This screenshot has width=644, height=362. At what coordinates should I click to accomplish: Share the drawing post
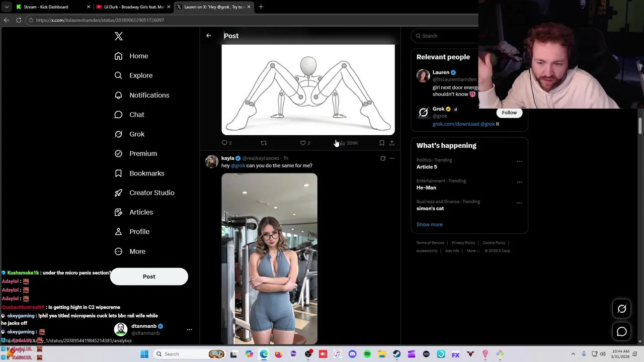click(392, 143)
